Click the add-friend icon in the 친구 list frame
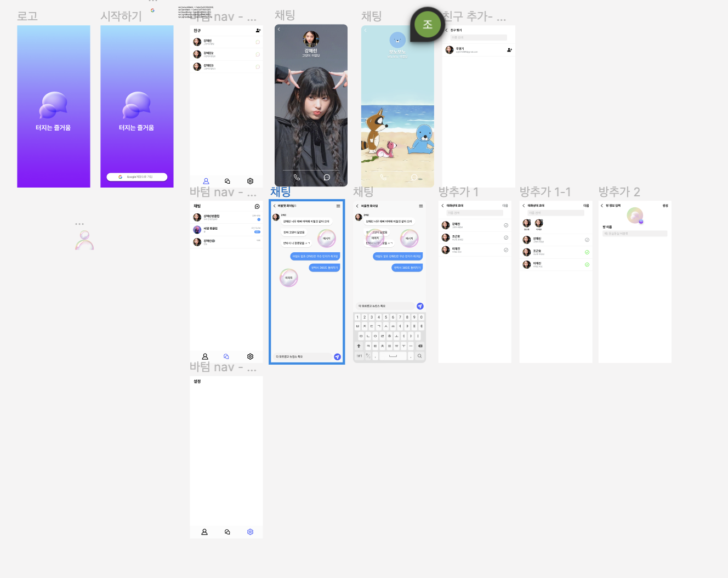Image resolution: width=728 pixels, height=578 pixels. coord(258,30)
